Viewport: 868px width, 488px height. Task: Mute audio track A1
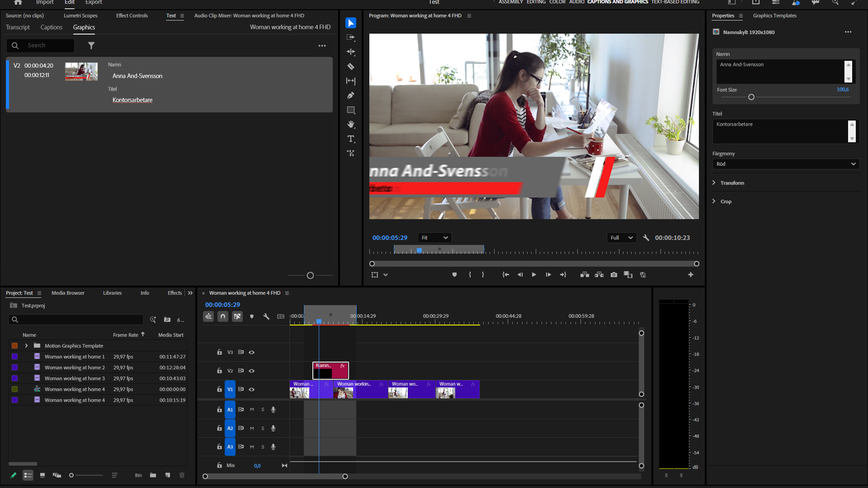252,410
